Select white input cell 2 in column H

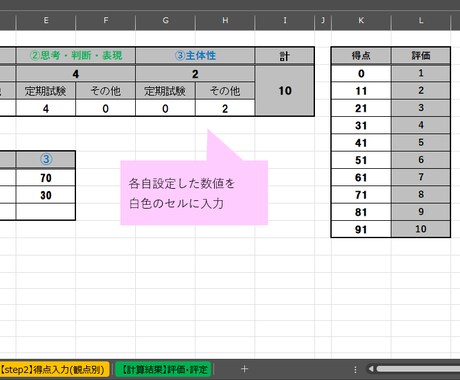(x=225, y=108)
